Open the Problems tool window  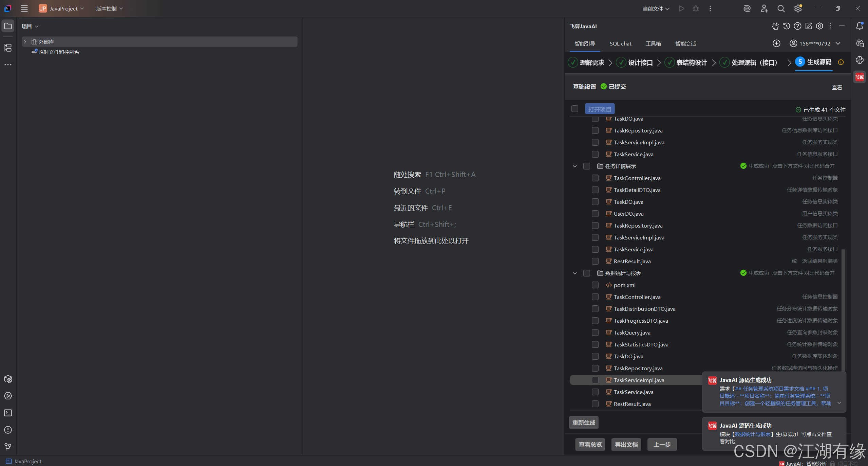pos(8,430)
